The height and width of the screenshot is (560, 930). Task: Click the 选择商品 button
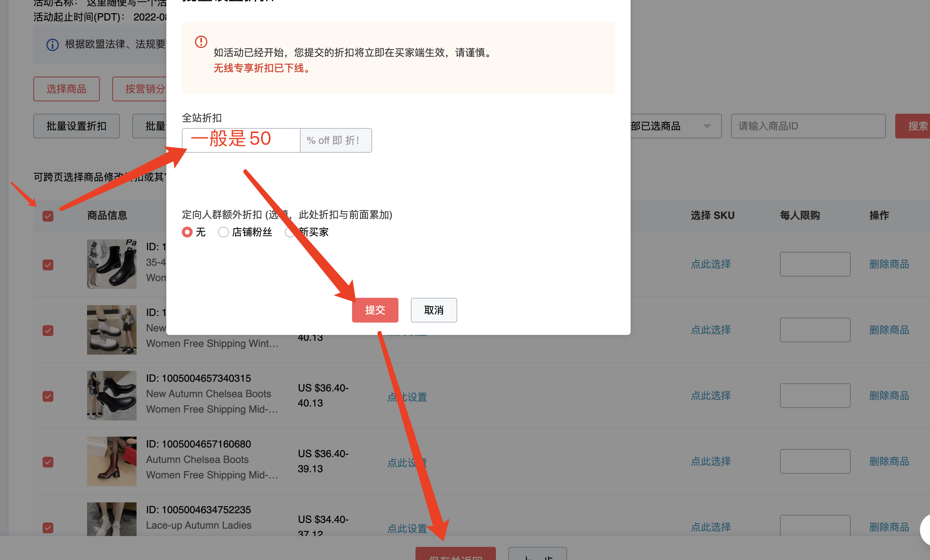(66, 89)
